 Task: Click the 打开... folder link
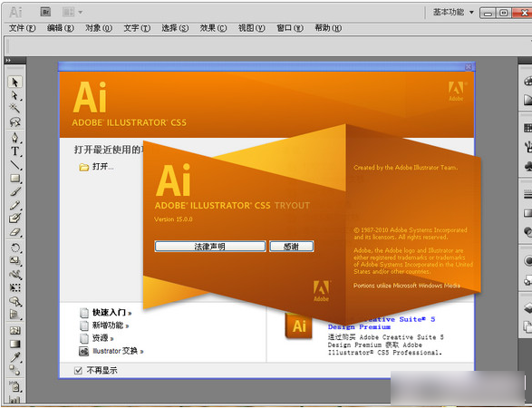96,167
